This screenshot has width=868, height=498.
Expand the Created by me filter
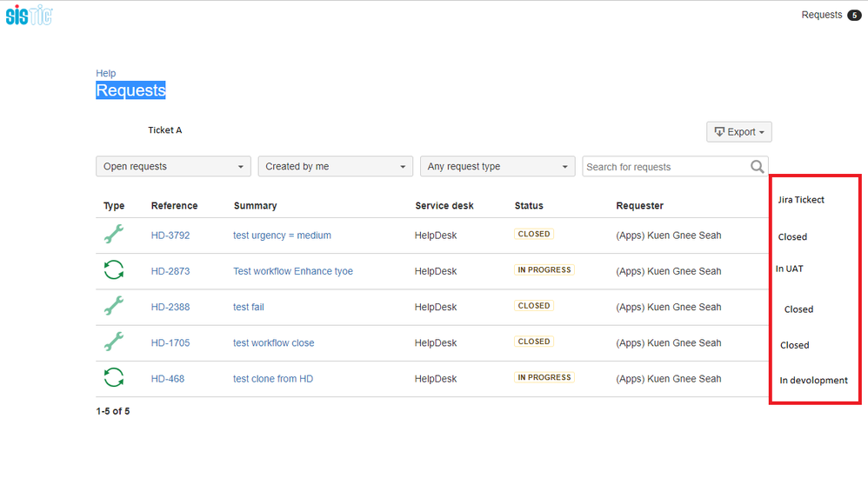(x=336, y=167)
